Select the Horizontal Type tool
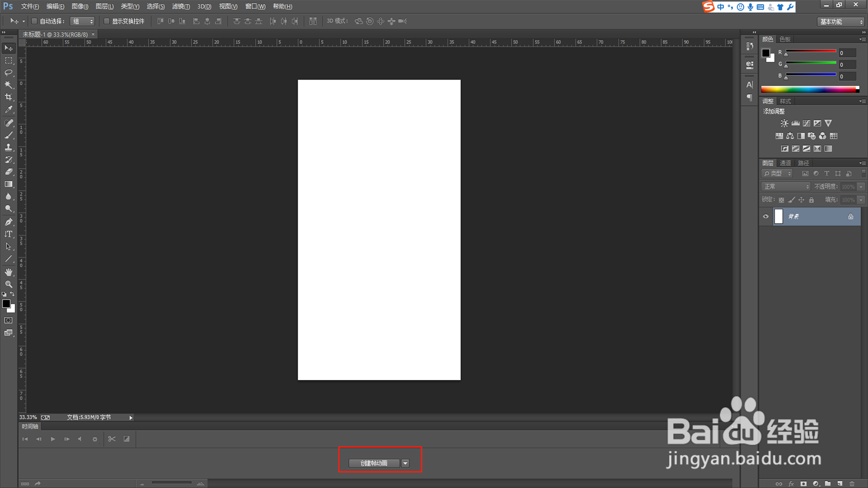This screenshot has height=488, width=868. 9,234
